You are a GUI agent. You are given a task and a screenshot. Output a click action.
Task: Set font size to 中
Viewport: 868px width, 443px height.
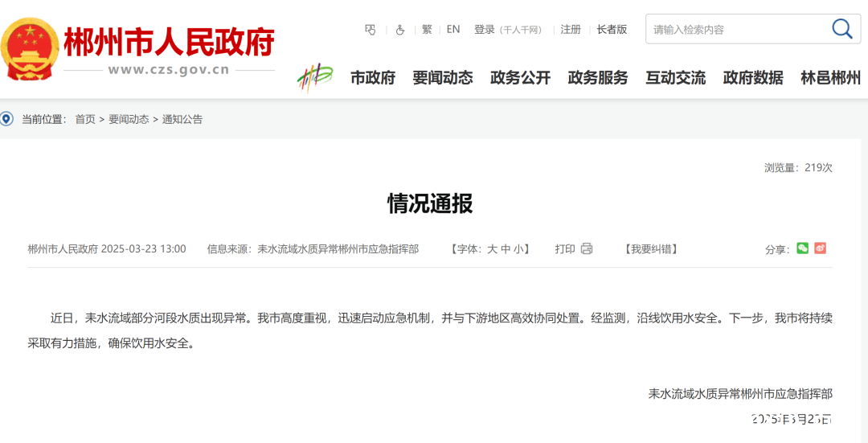click(x=506, y=249)
